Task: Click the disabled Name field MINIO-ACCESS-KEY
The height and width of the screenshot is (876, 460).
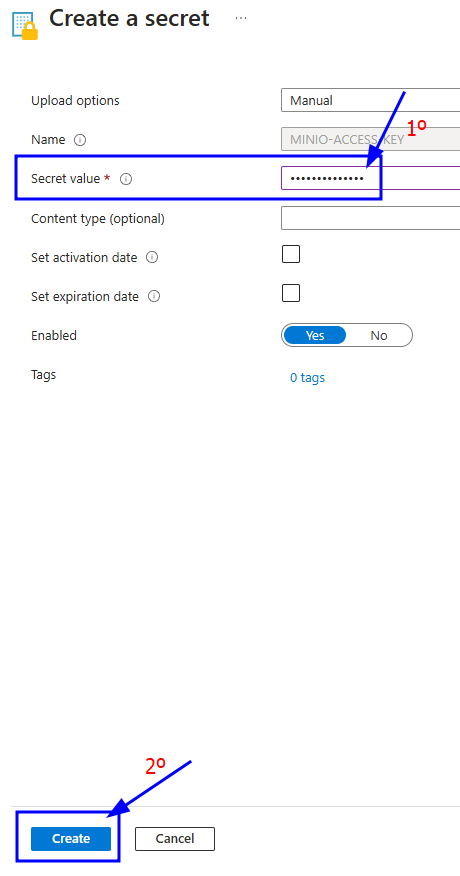Action: click(x=371, y=140)
